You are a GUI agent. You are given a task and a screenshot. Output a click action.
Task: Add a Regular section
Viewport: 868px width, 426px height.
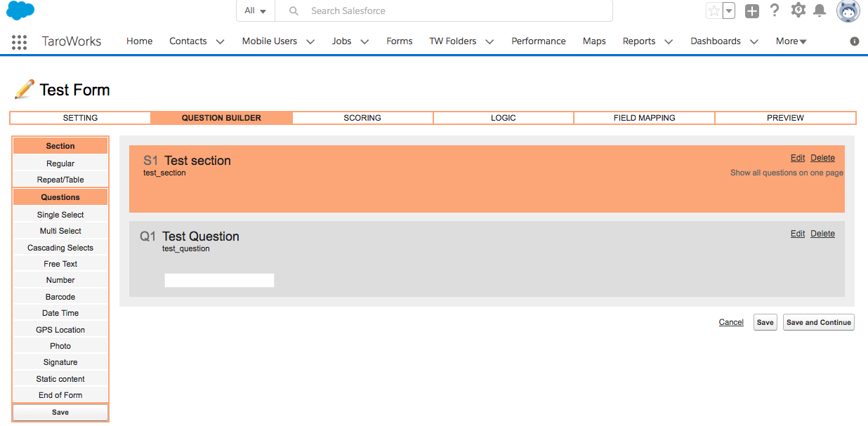[60, 164]
